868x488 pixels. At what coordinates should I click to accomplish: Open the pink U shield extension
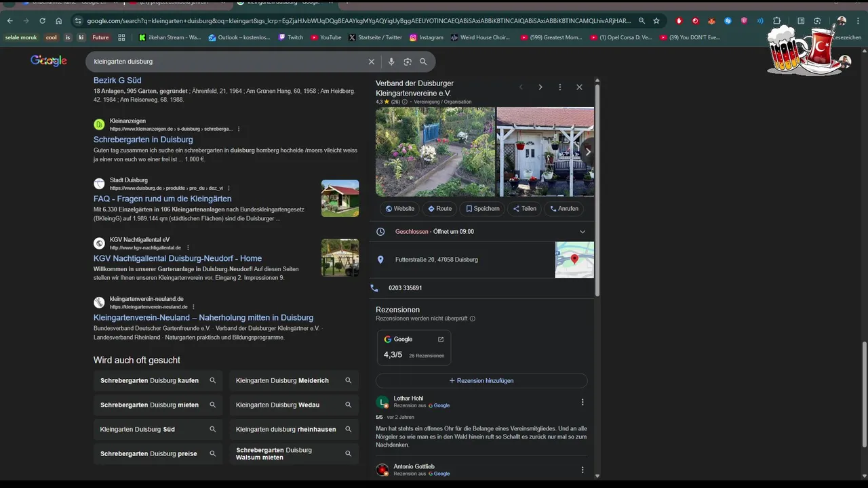(744, 21)
